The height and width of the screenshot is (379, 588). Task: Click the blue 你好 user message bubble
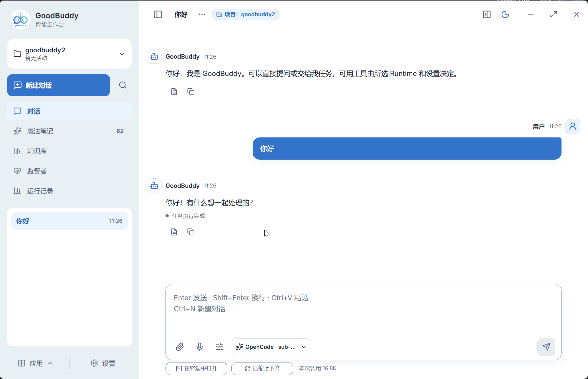[407, 149]
